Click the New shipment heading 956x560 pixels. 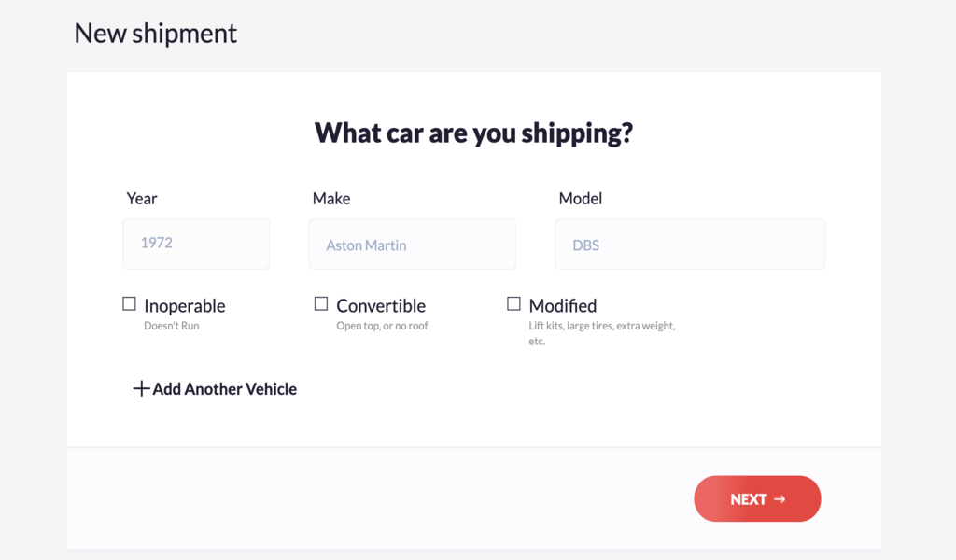click(x=155, y=34)
